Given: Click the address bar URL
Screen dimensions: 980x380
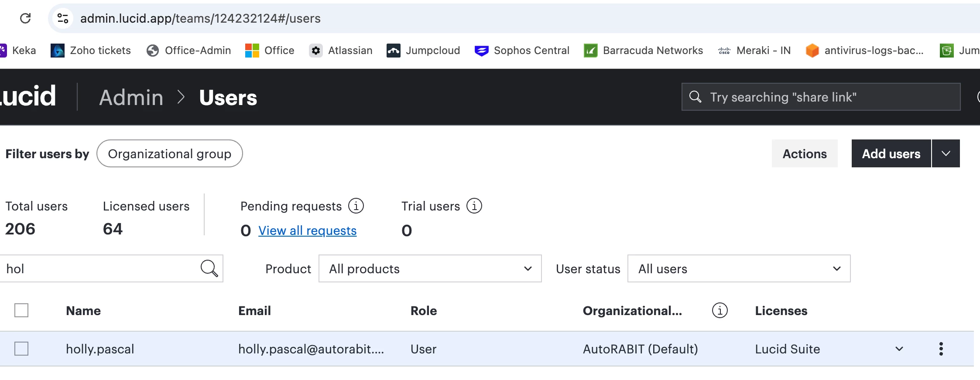Looking at the screenshot, I should click(200, 18).
